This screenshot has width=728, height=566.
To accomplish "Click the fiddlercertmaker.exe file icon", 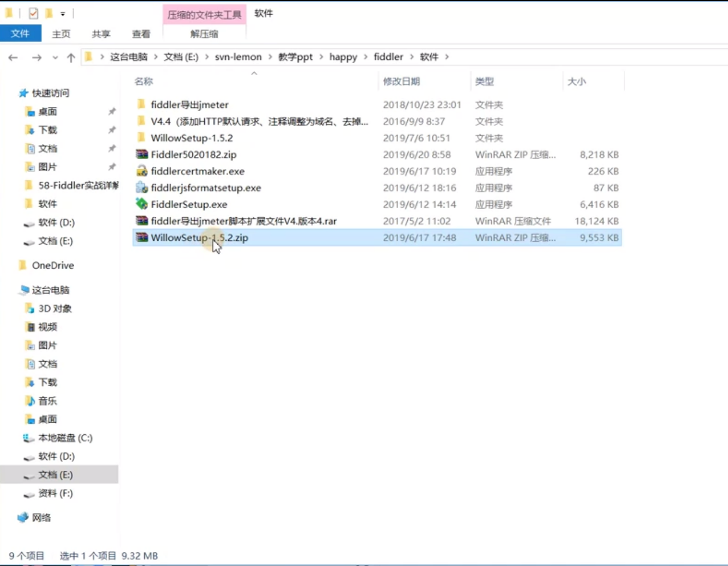I will coord(142,171).
